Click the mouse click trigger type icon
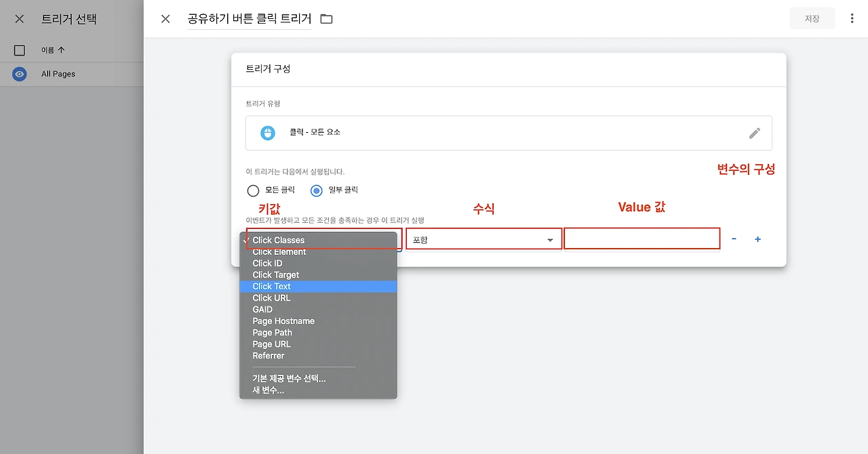868x454 pixels. tap(268, 133)
